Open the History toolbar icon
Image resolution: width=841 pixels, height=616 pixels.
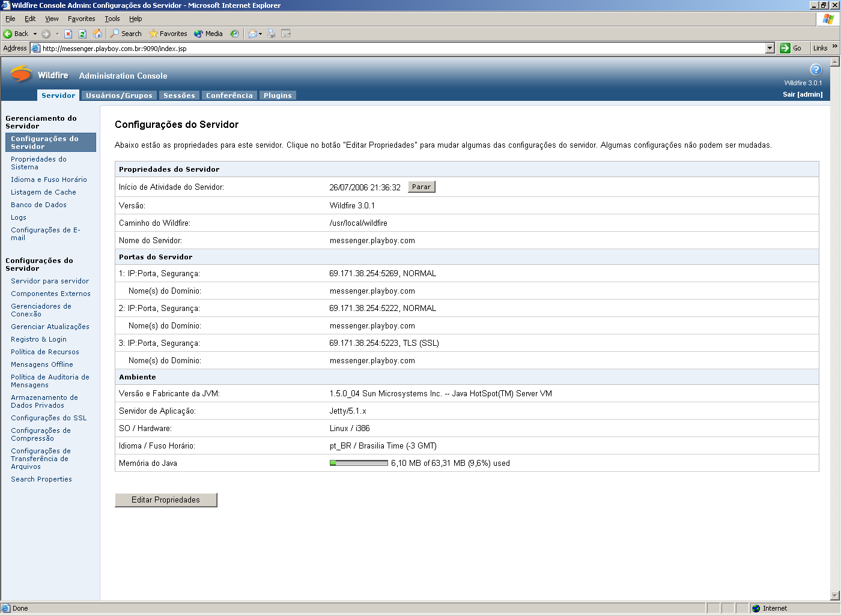point(235,34)
